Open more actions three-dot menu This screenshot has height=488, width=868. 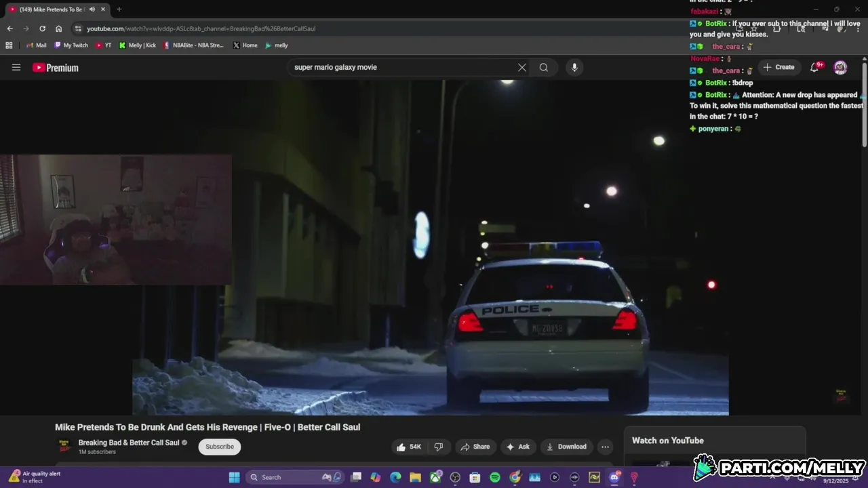tap(605, 447)
